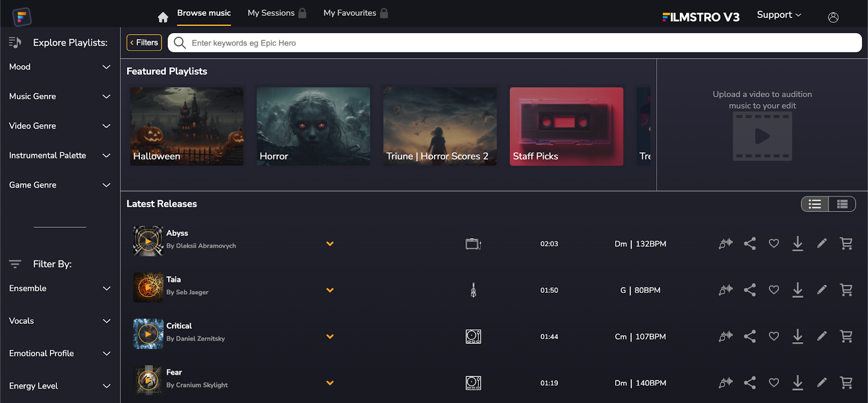Click the violin instrument icon on Taia
Image resolution: width=868 pixels, height=403 pixels.
pos(474,290)
